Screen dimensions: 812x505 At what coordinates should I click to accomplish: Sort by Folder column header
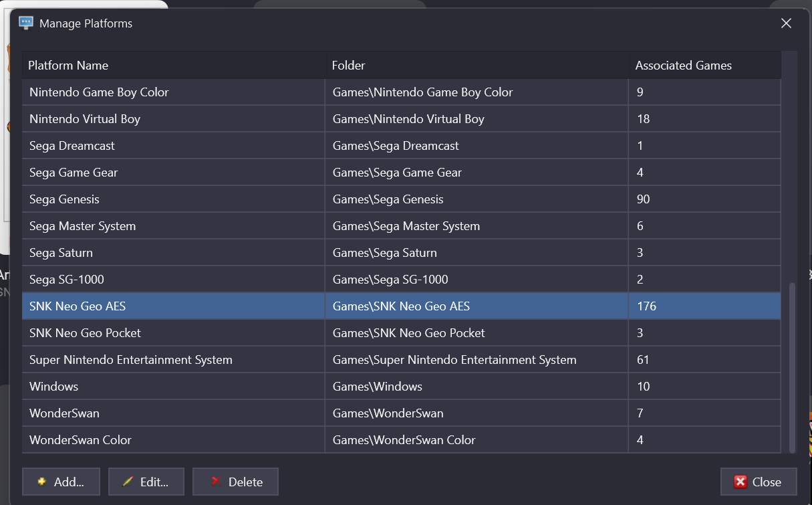[477, 66]
